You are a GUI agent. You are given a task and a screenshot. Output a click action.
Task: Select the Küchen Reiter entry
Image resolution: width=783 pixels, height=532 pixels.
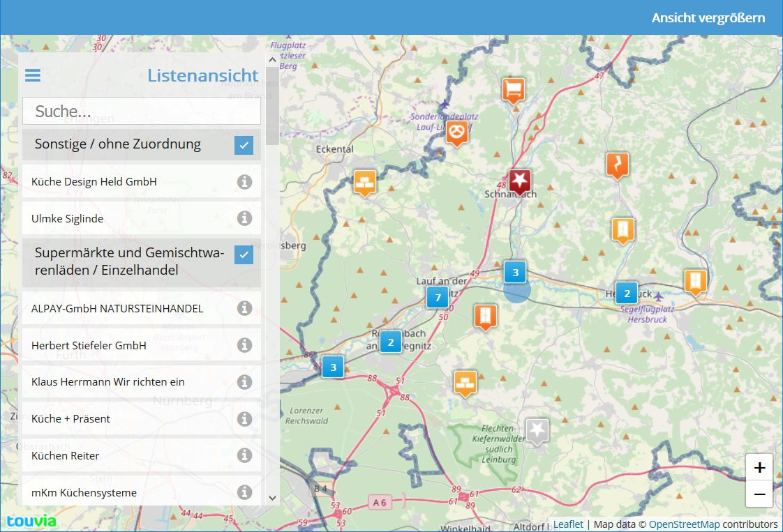pos(142,455)
